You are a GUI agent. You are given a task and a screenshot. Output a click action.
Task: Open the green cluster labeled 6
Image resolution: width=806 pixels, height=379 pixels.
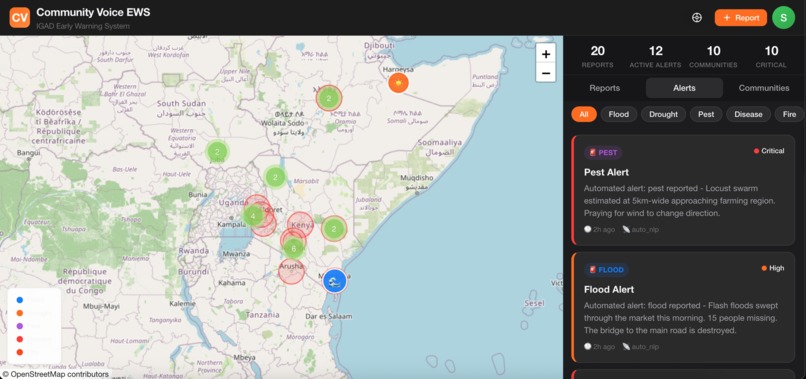click(x=294, y=249)
